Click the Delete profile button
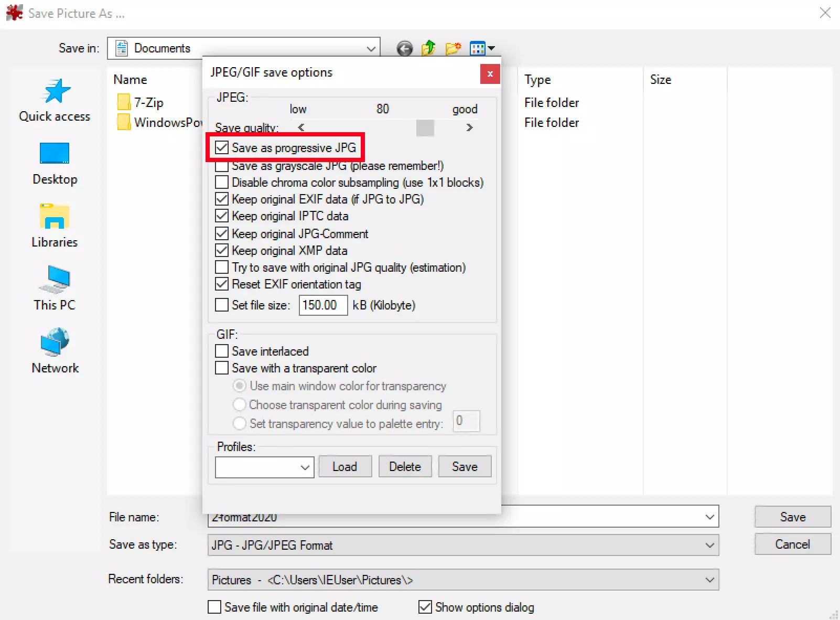This screenshot has width=840, height=620. pos(405,466)
